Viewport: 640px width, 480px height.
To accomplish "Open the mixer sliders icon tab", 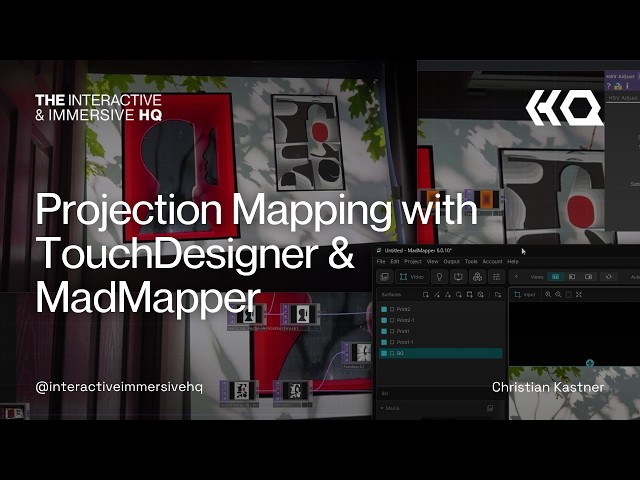I will [496, 277].
